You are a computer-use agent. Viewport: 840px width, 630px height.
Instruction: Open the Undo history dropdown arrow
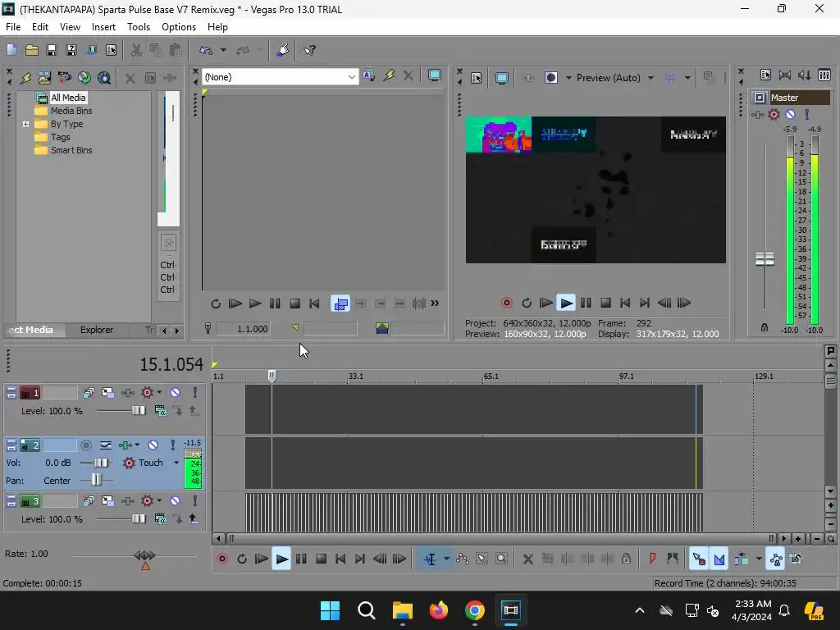point(223,50)
